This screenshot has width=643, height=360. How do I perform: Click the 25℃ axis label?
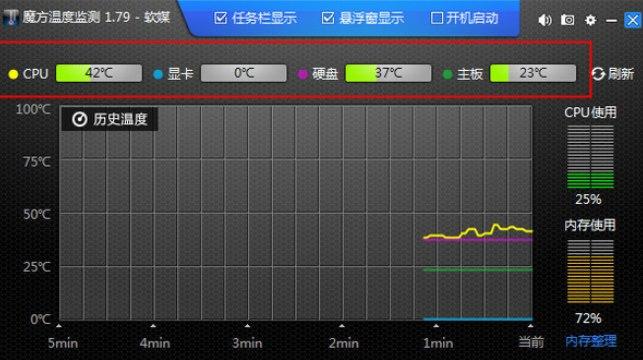(x=37, y=267)
